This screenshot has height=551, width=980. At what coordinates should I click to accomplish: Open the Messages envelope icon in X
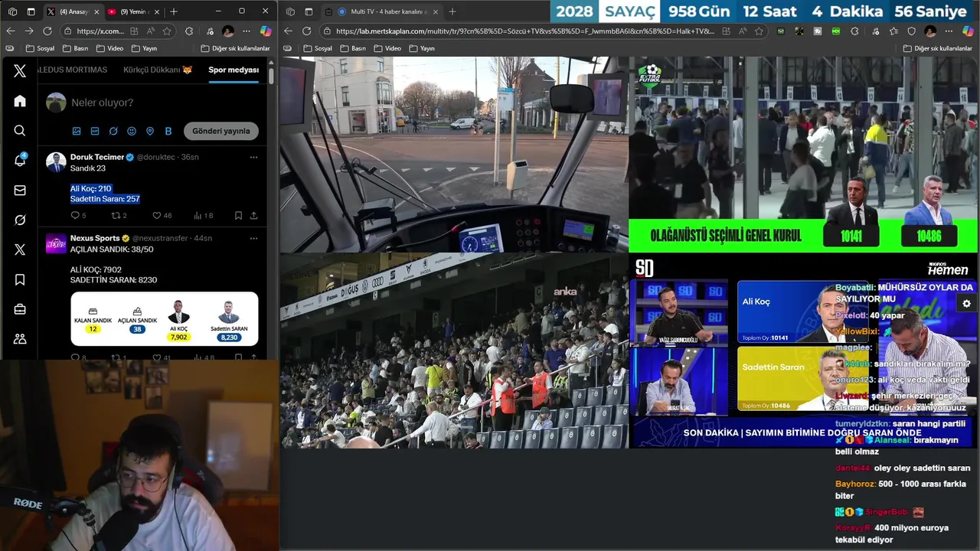20,191
